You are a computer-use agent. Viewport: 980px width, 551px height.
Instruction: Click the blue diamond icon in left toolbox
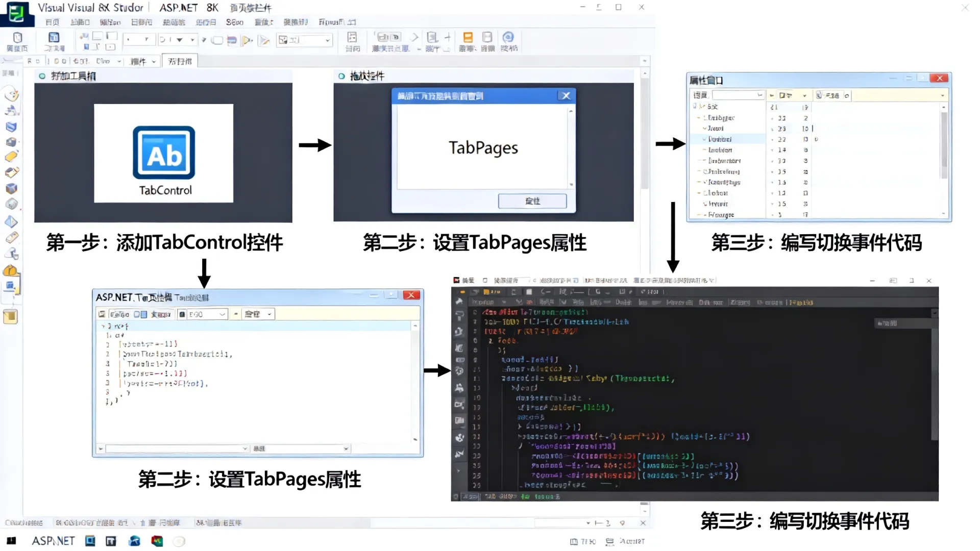click(x=12, y=222)
